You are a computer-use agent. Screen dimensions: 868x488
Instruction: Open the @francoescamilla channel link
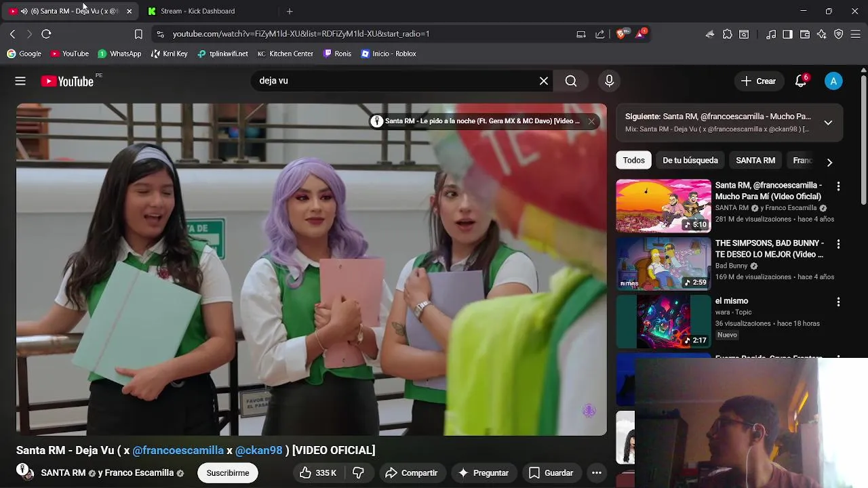click(x=178, y=450)
